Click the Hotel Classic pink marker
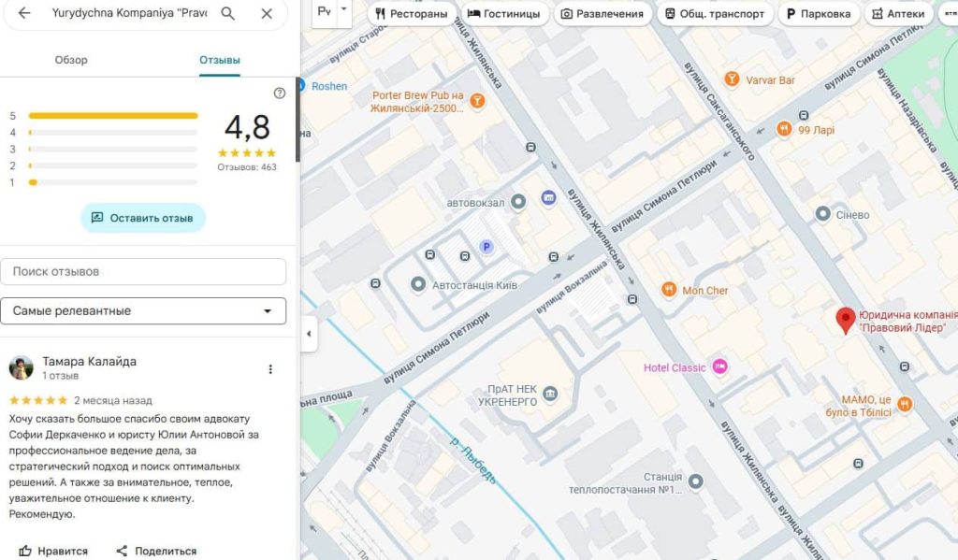958x560 pixels. (x=719, y=366)
